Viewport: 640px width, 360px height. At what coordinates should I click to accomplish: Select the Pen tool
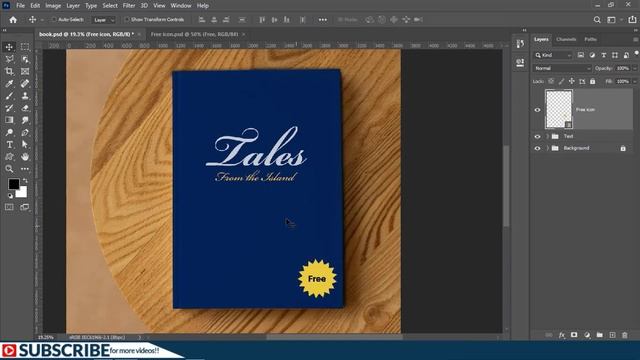(x=25, y=132)
